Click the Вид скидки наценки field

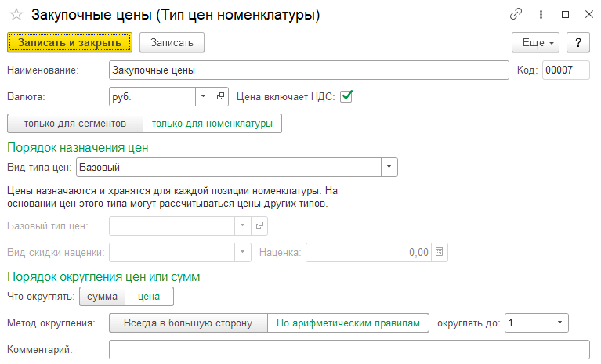(172, 252)
